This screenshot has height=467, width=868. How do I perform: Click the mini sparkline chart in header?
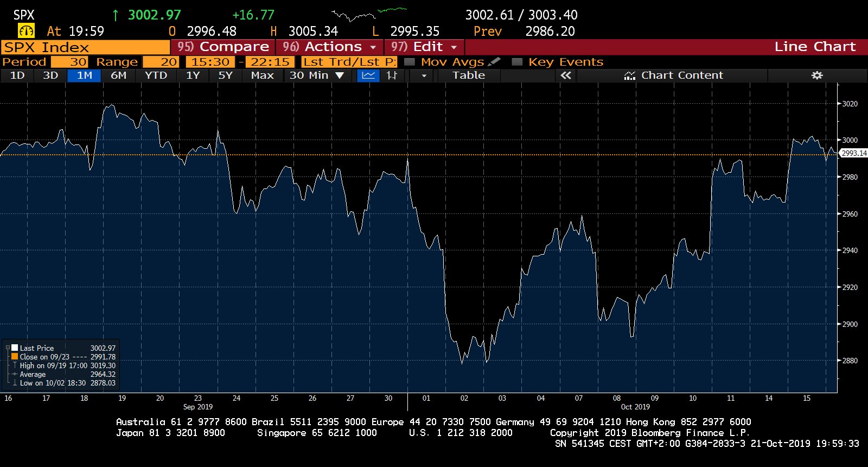(x=369, y=13)
